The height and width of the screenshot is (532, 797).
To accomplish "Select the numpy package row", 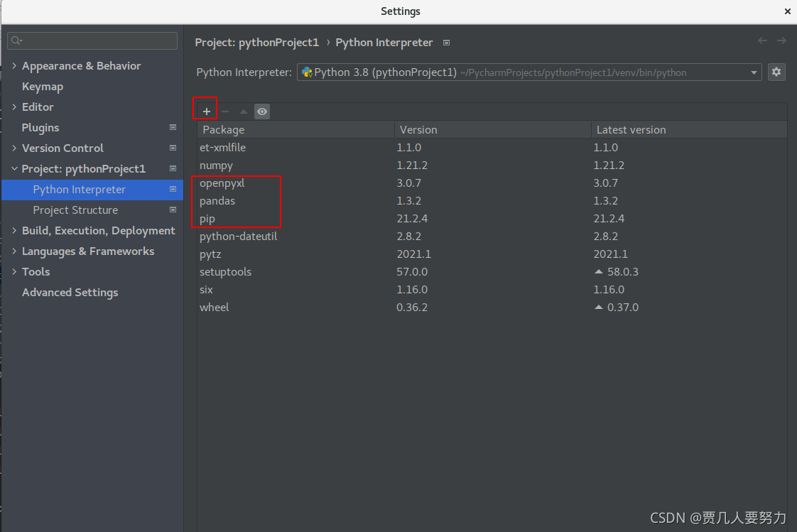I will [x=492, y=165].
